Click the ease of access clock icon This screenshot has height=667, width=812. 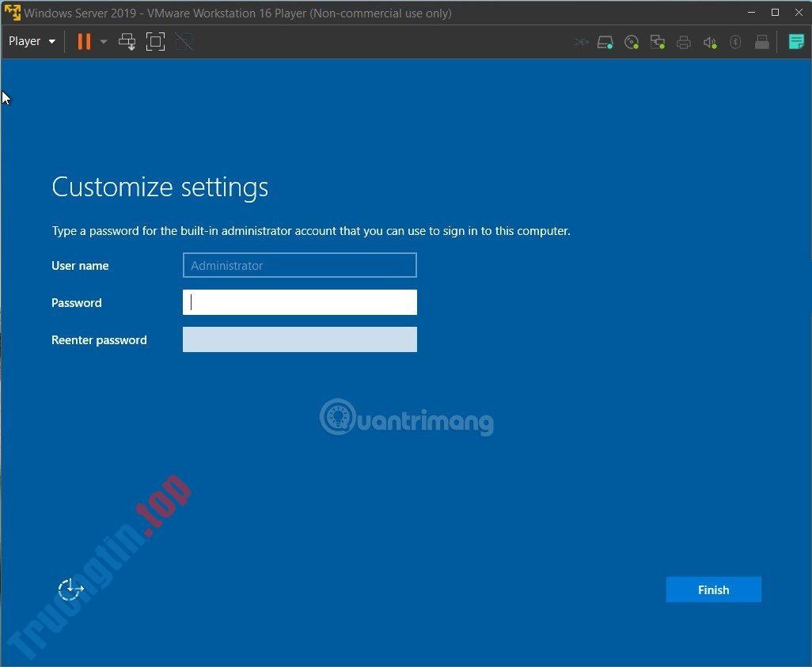point(70,589)
